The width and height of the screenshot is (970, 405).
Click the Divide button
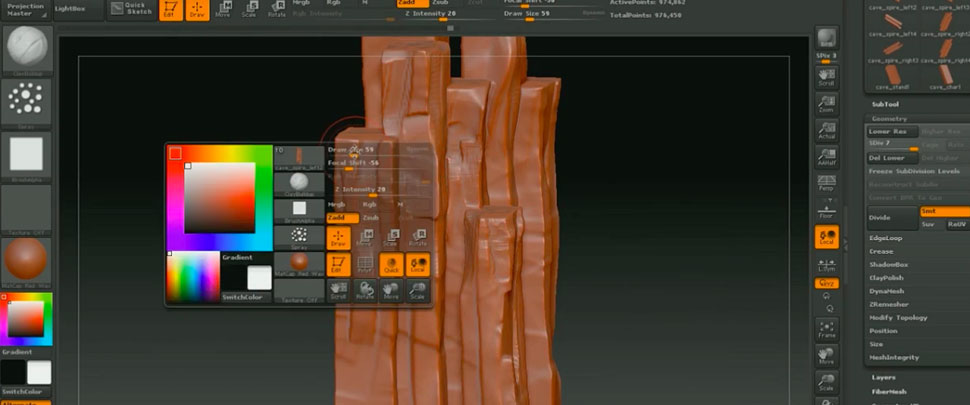(x=891, y=218)
